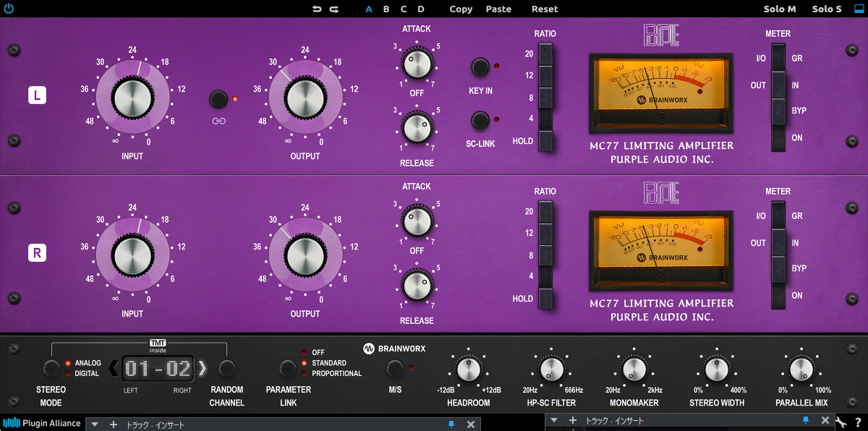Toggle the stereo link button with chain icon

pos(218,99)
